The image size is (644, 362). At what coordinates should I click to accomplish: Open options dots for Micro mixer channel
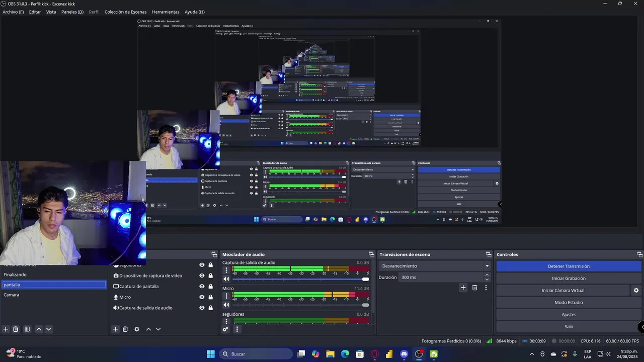(226, 296)
